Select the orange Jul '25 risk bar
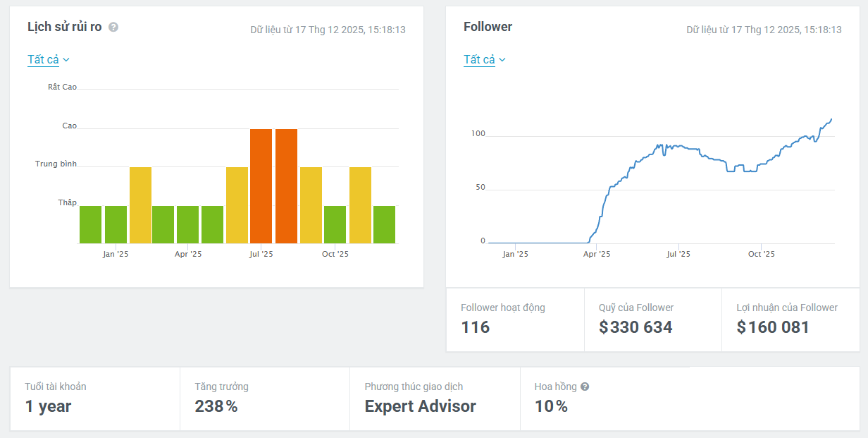Image resolution: width=868 pixels, height=438 pixels. coord(261,186)
